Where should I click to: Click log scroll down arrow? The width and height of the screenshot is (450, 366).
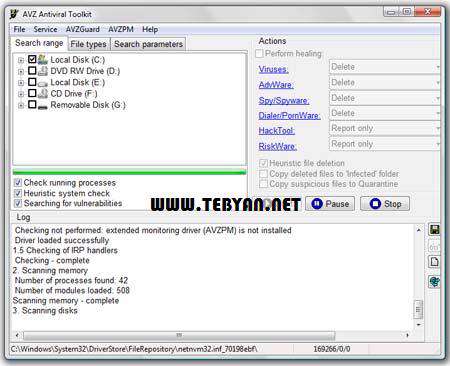click(418, 325)
